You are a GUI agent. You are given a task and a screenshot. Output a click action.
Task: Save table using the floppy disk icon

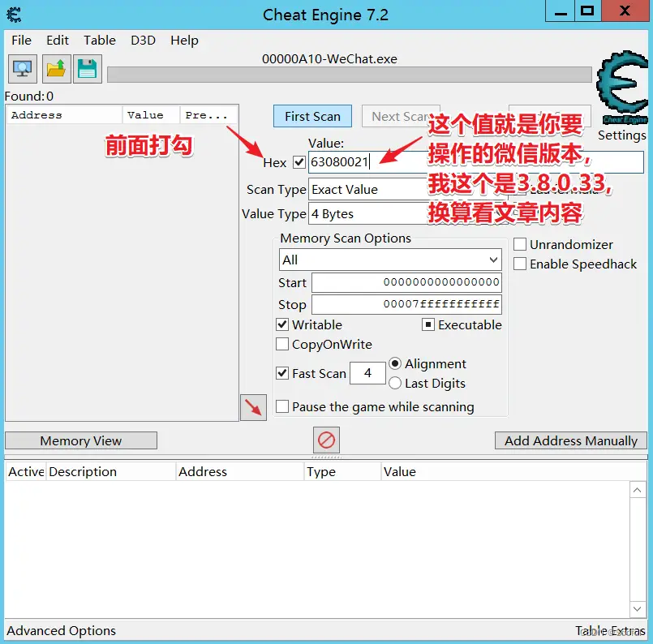click(x=87, y=69)
